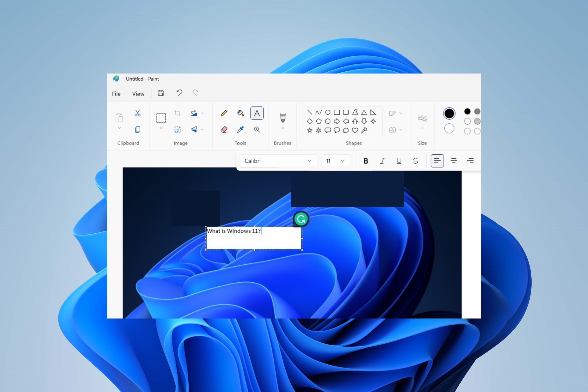This screenshot has height=392, width=588.
Task: Select the Fill bucket tool
Action: 240,113
